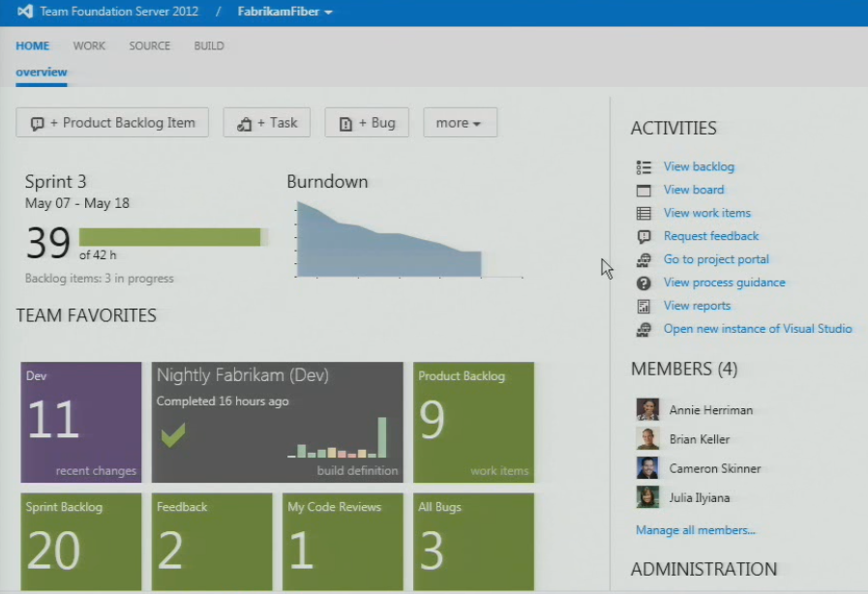
Task: Click the ACTIVITIES heading
Action: pos(673,129)
